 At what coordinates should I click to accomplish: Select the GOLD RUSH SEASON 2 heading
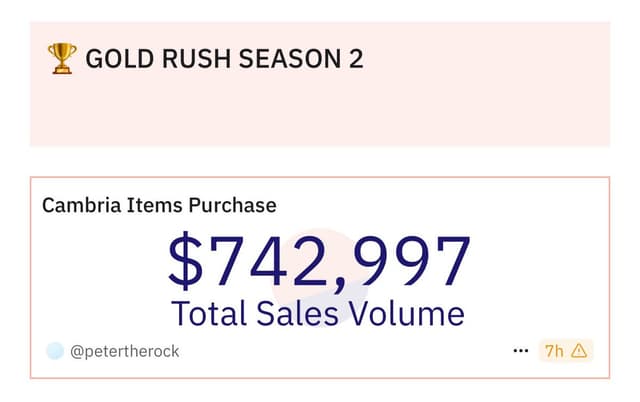tap(224, 59)
